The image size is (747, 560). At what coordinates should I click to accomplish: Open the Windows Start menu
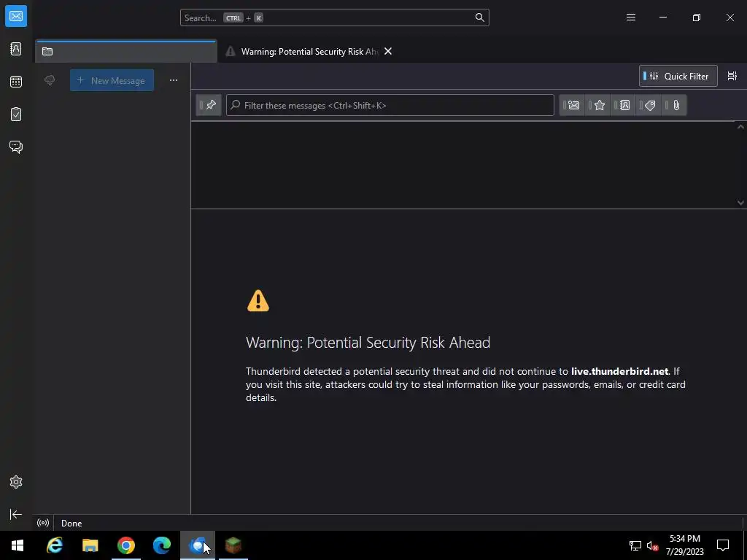18,545
